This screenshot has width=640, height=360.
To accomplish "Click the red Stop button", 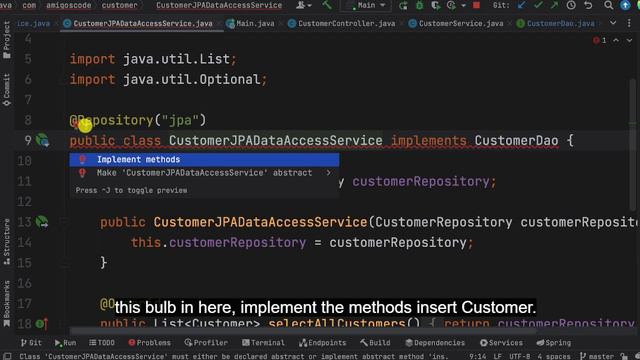I will pyautogui.click(x=476, y=5).
